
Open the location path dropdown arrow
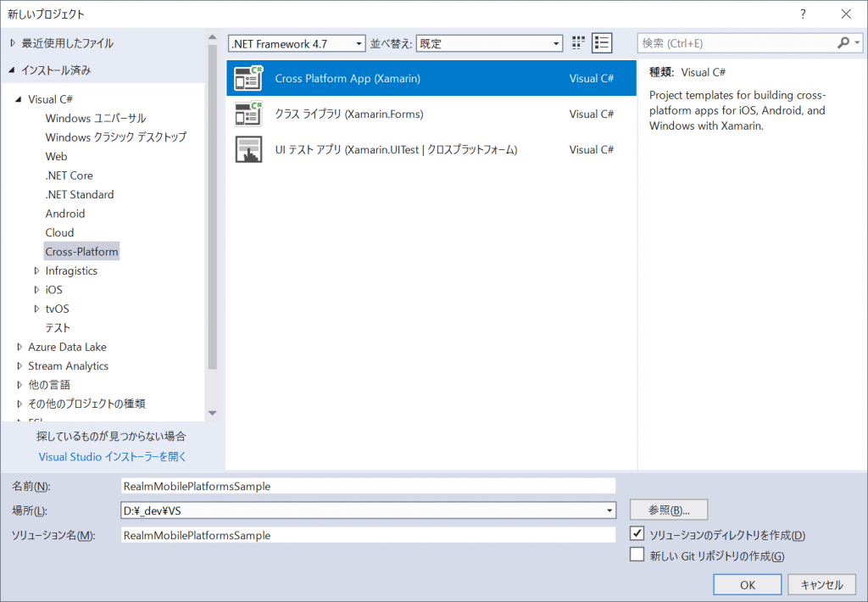coord(609,510)
